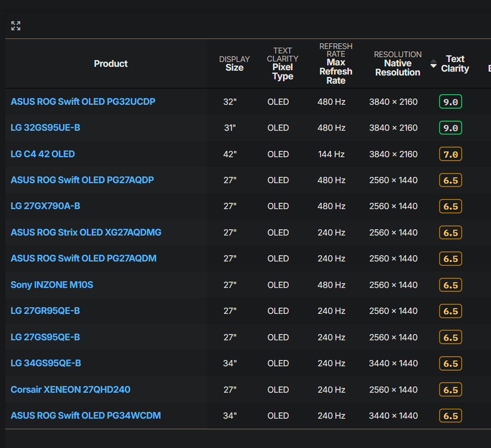Image resolution: width=491 pixels, height=448 pixels.
Task: Open the LG 34GS95QE-B link
Action: (46, 363)
